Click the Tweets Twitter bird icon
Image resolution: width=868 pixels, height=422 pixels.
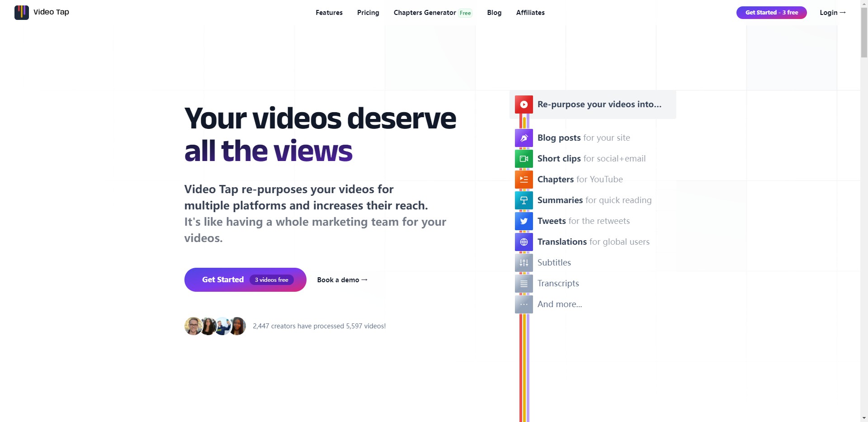(524, 221)
